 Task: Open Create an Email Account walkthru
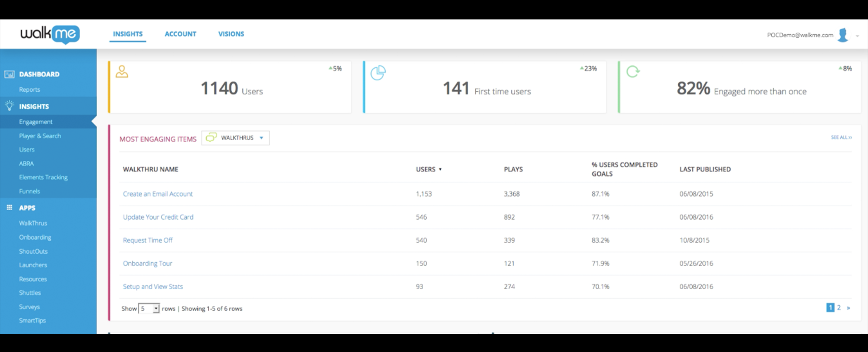coord(157,194)
